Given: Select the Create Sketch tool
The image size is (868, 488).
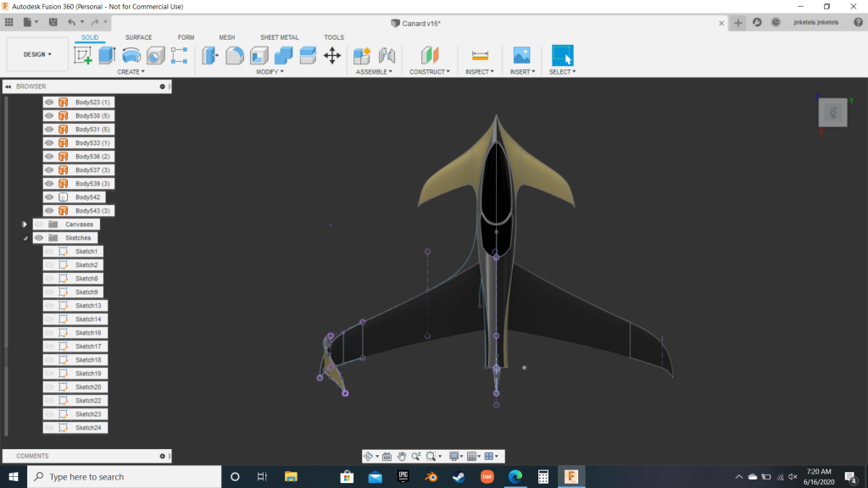Looking at the screenshot, I should [83, 56].
